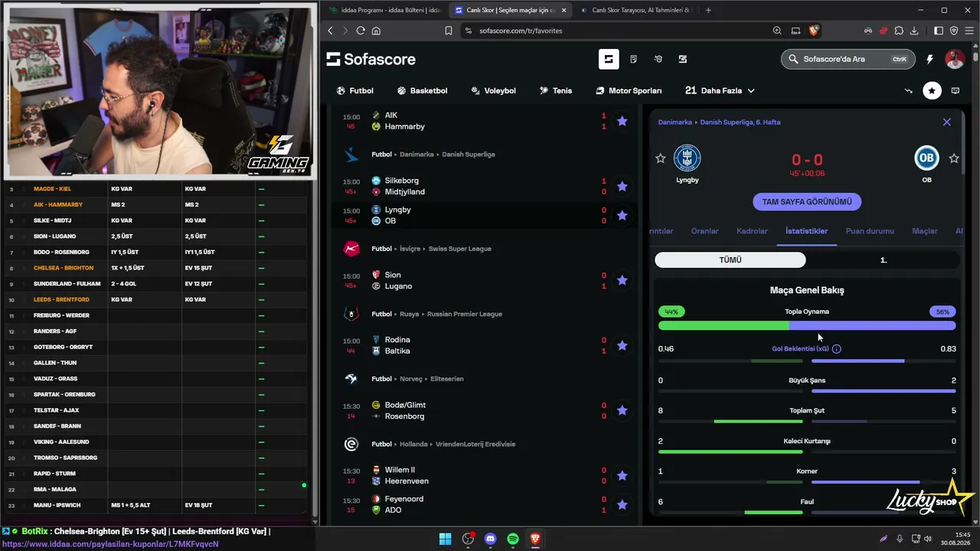
Task: Open the Danish Superliga breadcrumb in detail panel
Action: click(x=740, y=122)
